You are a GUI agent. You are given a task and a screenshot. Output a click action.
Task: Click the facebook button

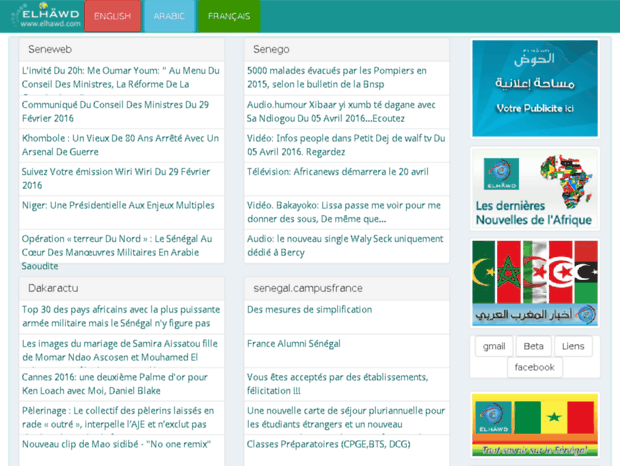point(535,367)
